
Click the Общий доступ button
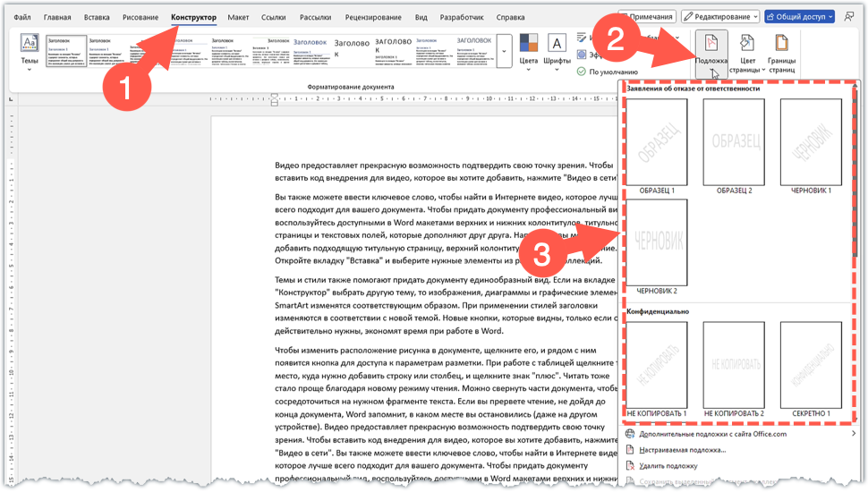[801, 17]
